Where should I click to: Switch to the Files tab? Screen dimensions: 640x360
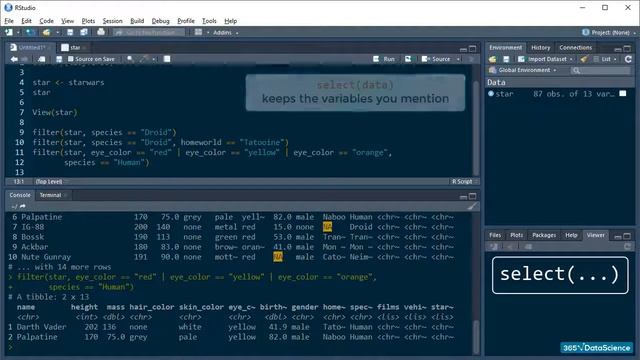click(x=495, y=235)
